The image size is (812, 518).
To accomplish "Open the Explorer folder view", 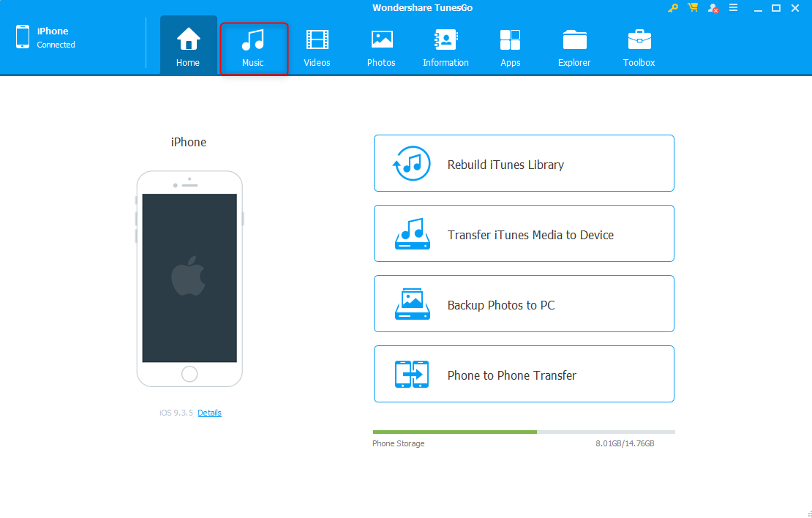I will tap(574, 48).
